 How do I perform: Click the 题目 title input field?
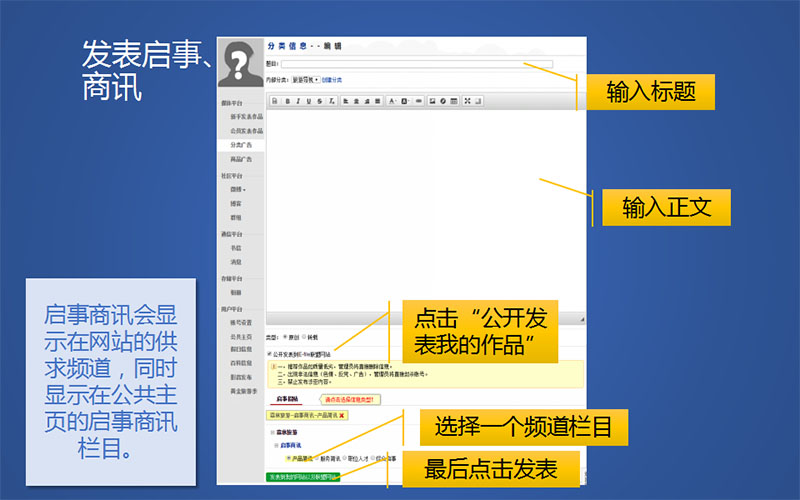point(402,64)
